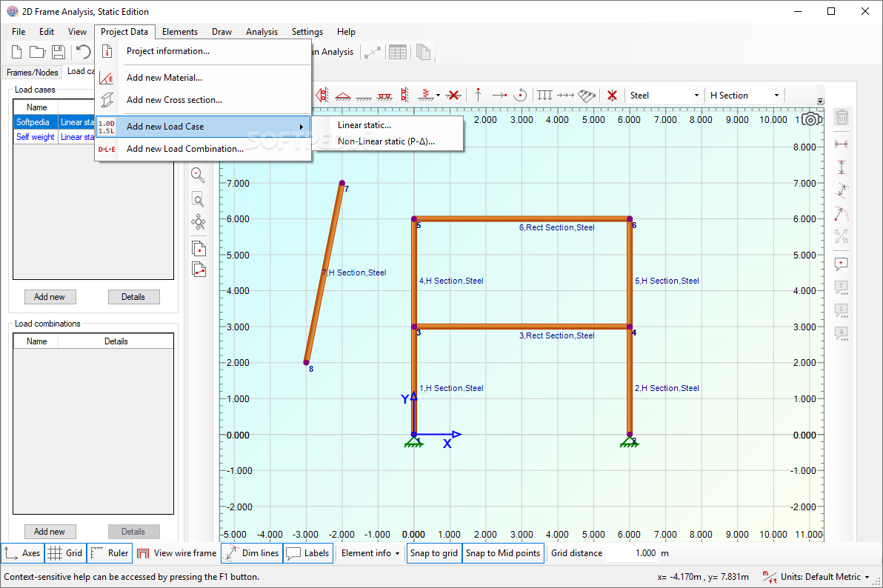The width and height of the screenshot is (883, 588).
Task: Toggle Axes display
Action: click(22, 553)
